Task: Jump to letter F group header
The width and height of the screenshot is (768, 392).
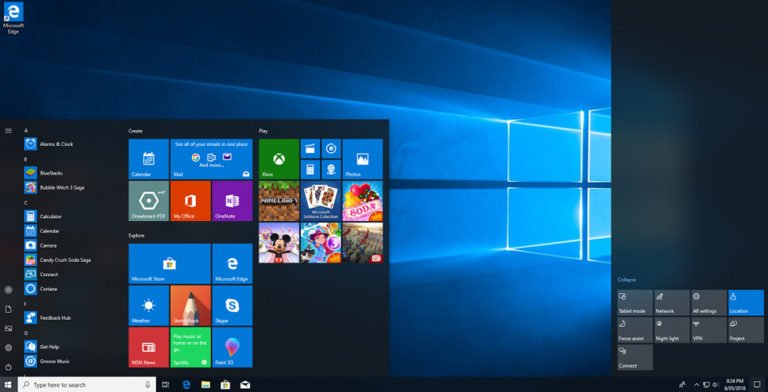Action: tap(26, 304)
